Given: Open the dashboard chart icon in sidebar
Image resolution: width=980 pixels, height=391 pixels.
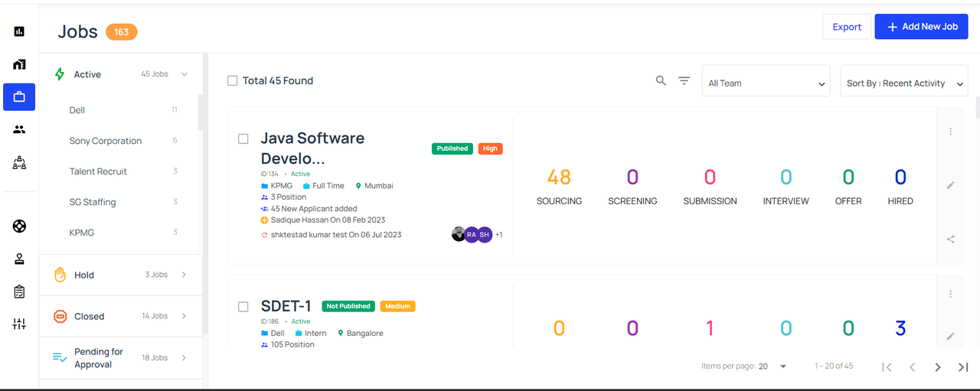Looking at the screenshot, I should pyautogui.click(x=19, y=31).
